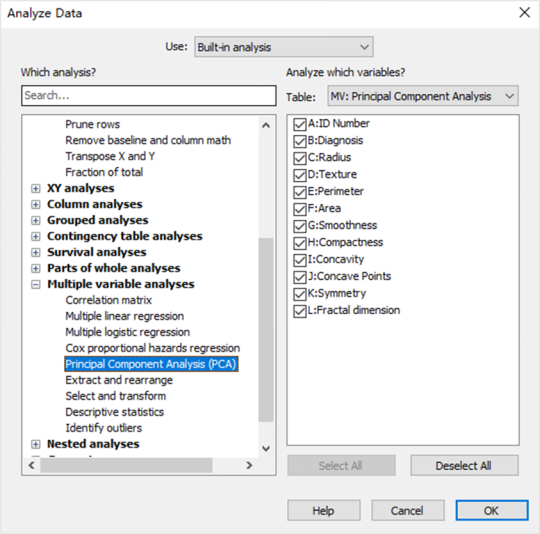Screen dimensions: 540x534
Task: Expand the Survival analyses plus icon
Action: tap(35, 252)
